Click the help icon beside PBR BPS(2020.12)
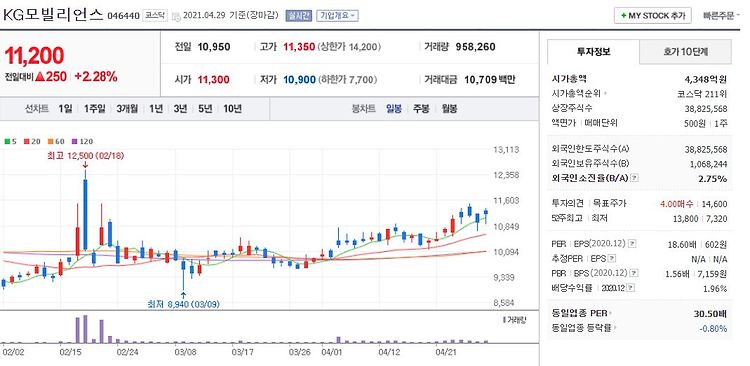 [634, 273]
